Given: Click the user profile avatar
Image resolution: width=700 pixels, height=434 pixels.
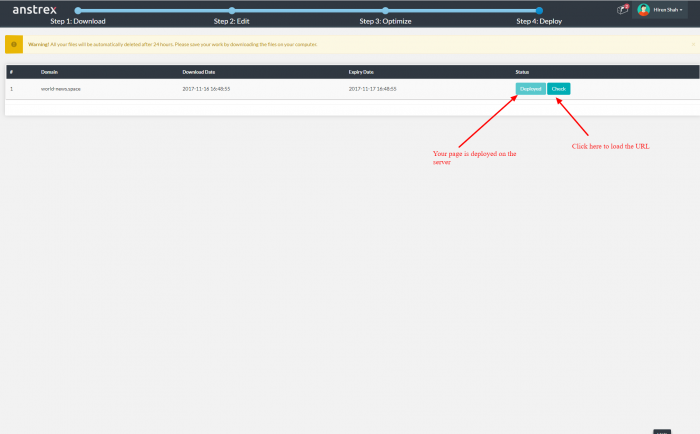Looking at the screenshot, I should [644, 10].
